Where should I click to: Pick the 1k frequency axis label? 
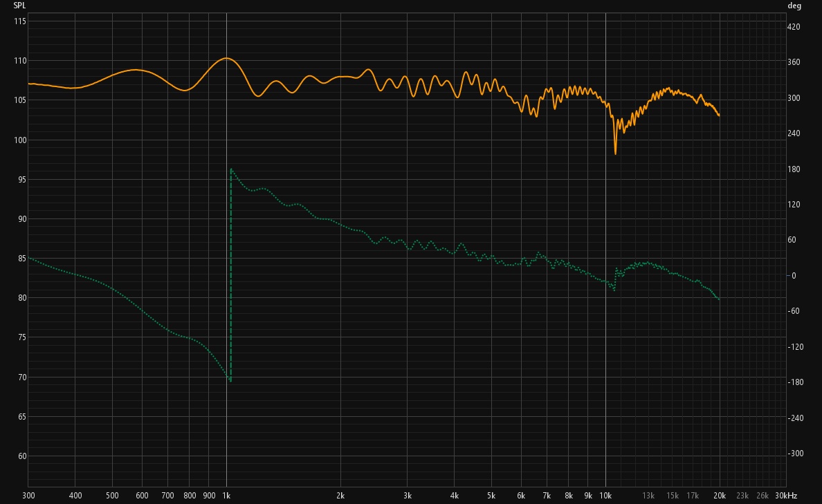[226, 496]
